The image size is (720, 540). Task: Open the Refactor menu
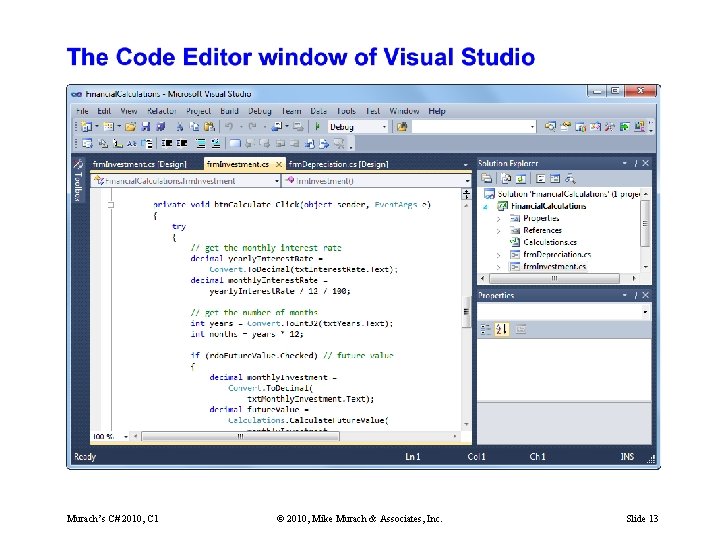point(162,111)
